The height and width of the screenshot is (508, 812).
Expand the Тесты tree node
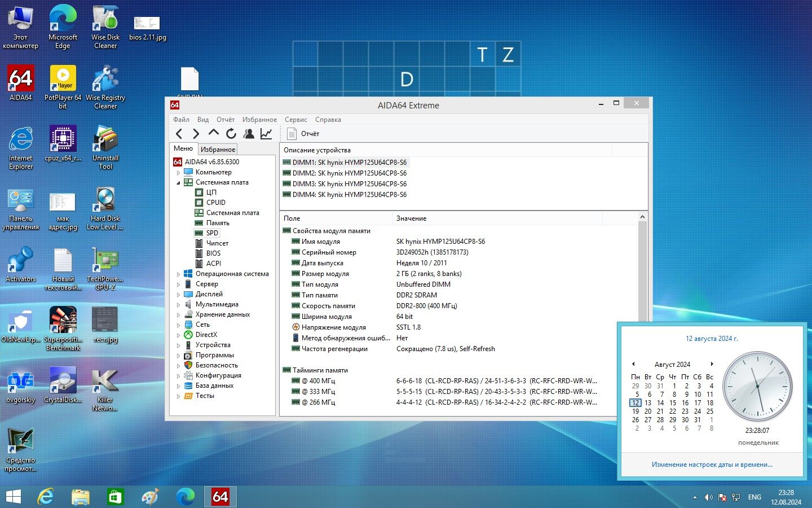[x=179, y=396]
